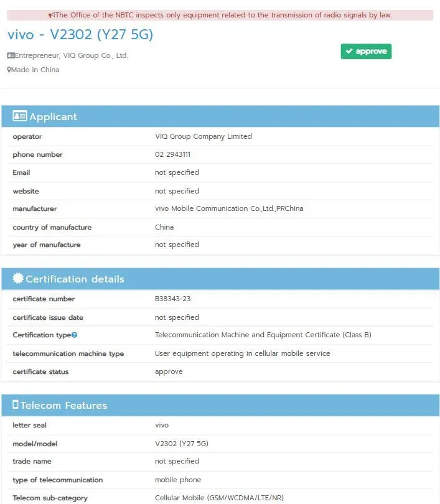Screen dimensions: 440x504
Task: Click the Telecom Features phone icon
Action: 16,404
